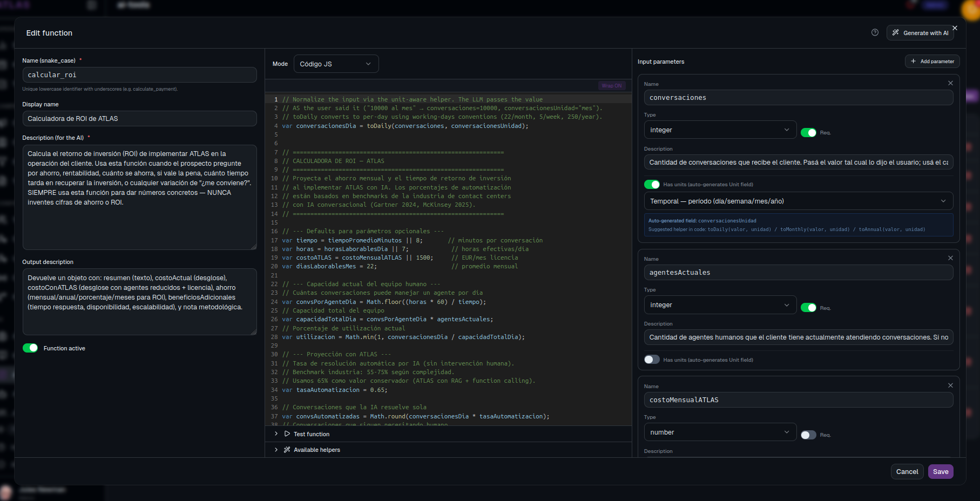Click code line 4 conversacionesDia
This screenshot has height=501, width=980.
(x=405, y=126)
